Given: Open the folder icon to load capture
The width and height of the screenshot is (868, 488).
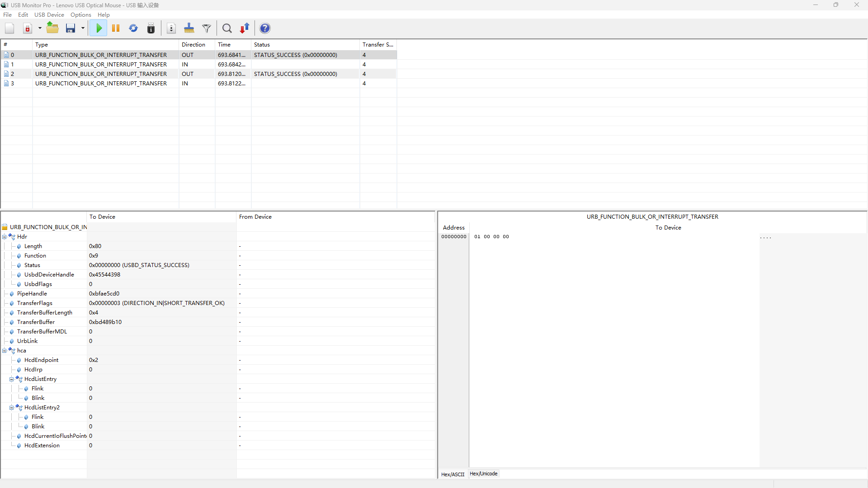Looking at the screenshot, I should coord(53,28).
